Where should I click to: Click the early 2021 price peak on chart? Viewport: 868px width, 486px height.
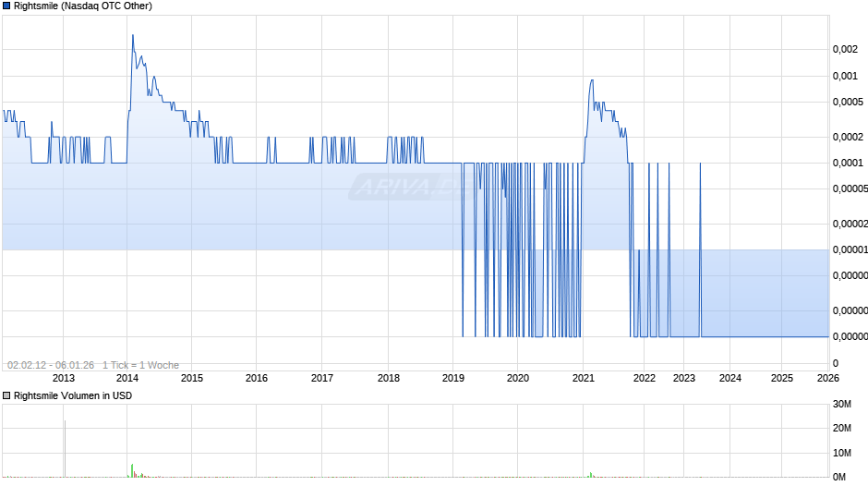(592, 81)
